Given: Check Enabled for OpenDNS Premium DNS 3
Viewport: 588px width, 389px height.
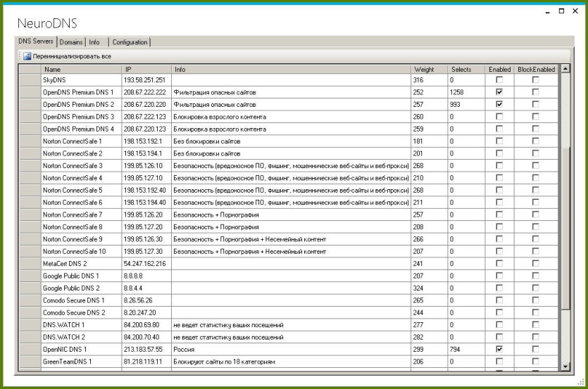Looking at the screenshot, I should tap(499, 117).
